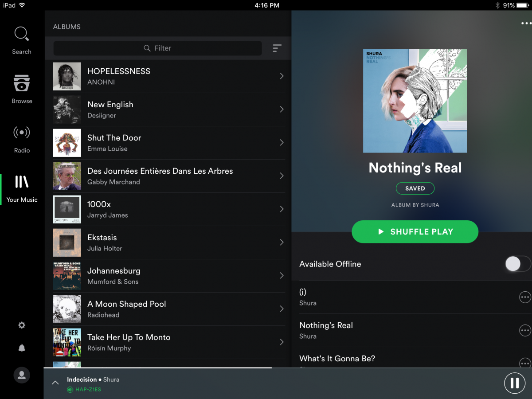Tap the A Moon Shaped Pool thumbnail
Viewport: 532px width, 399px height.
click(67, 309)
